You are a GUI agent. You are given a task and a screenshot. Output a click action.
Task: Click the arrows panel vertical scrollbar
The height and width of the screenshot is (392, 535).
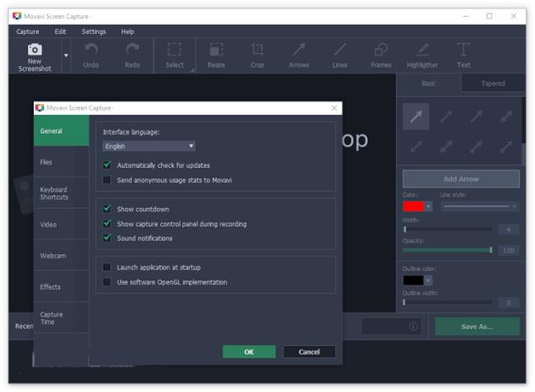point(523,130)
